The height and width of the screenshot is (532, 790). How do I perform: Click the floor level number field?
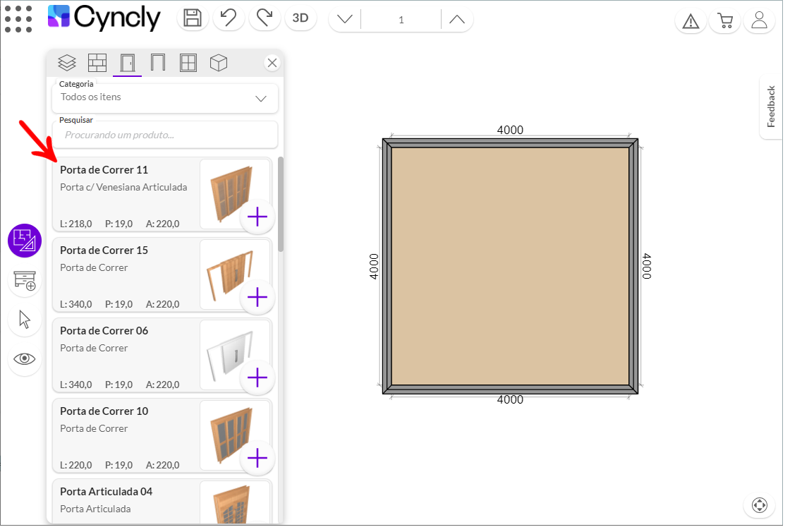(401, 20)
